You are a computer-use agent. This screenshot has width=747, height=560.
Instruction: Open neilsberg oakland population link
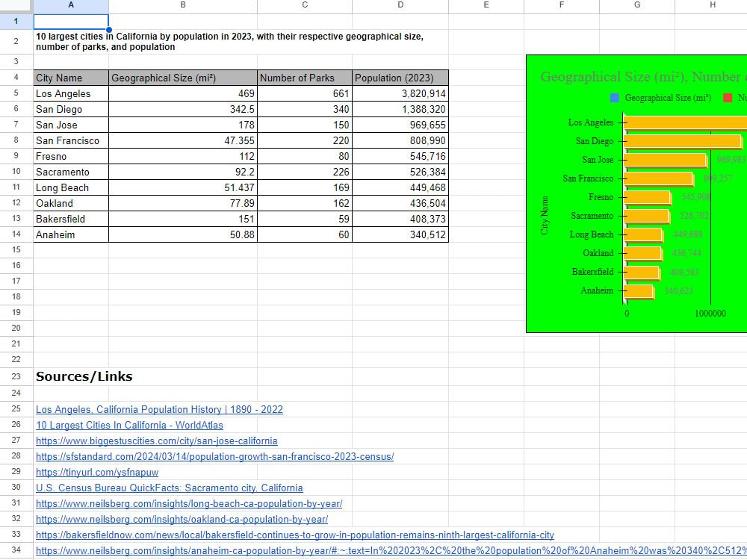pos(182,520)
